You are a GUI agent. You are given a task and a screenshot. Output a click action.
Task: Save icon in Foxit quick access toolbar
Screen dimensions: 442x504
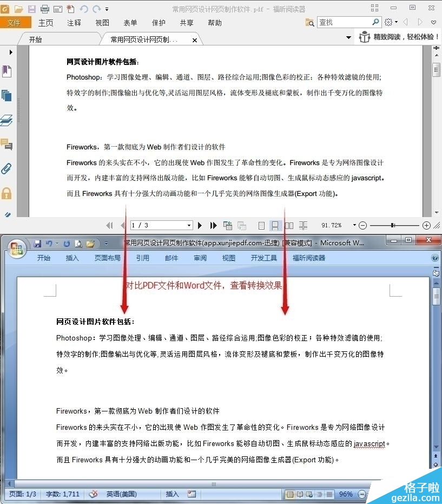[31, 9]
